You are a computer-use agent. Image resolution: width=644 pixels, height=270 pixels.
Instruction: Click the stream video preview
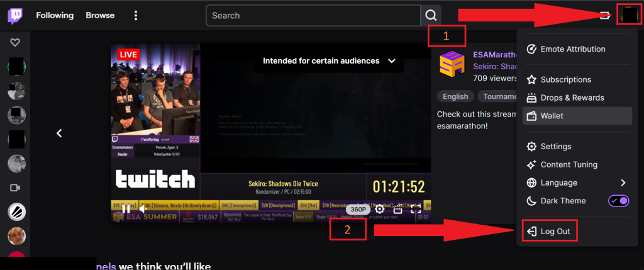click(271, 133)
